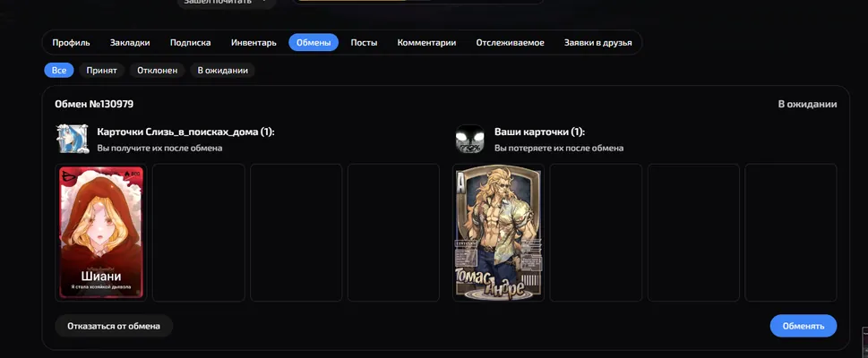Click 'Вы потеряете их после обмена' text
868x358 pixels.
pos(559,149)
